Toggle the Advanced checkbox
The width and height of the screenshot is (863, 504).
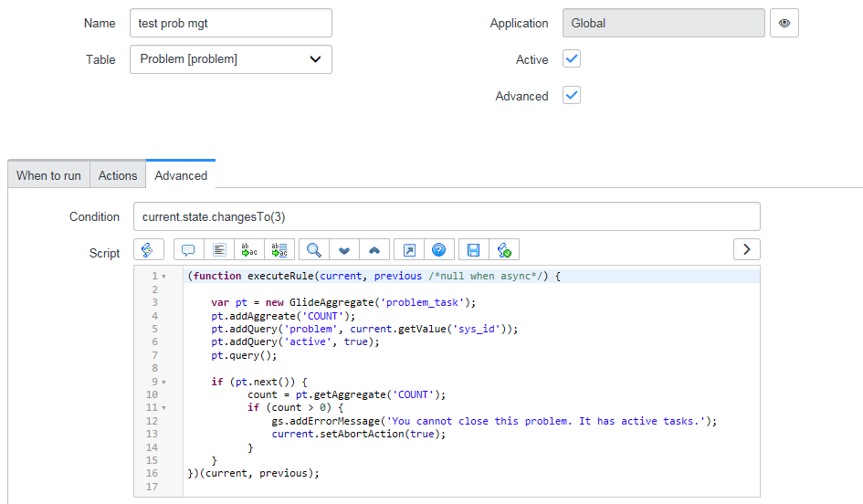(x=572, y=95)
